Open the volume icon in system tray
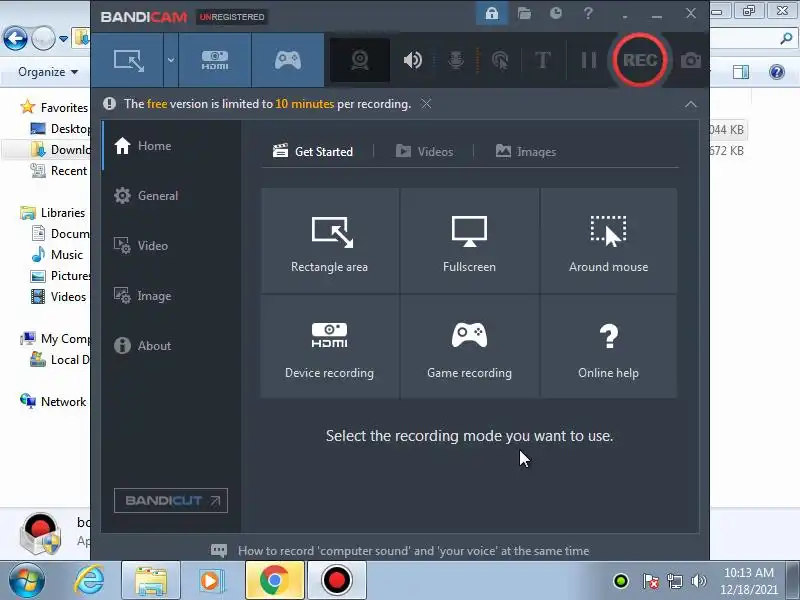The width and height of the screenshot is (800, 600). pos(698,581)
